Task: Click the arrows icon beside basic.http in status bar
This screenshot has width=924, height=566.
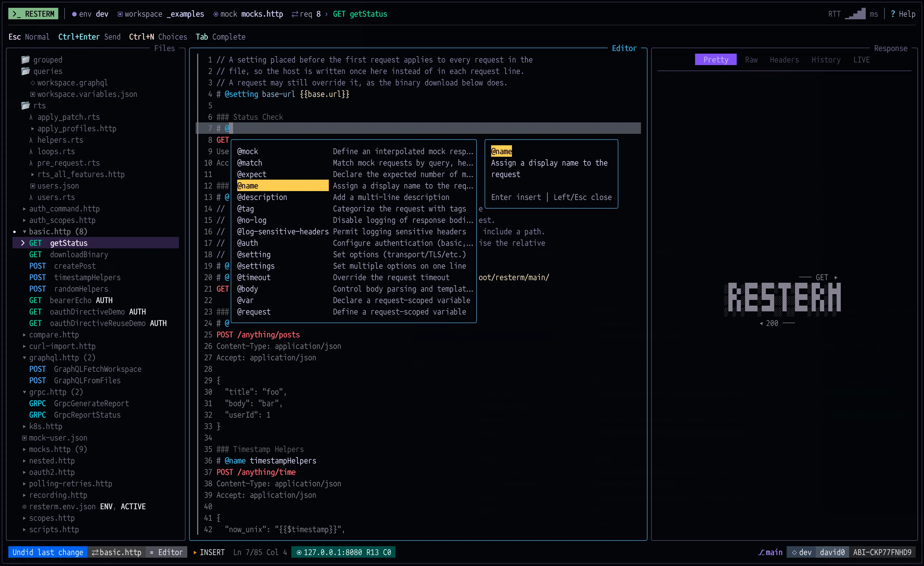Action: point(95,552)
